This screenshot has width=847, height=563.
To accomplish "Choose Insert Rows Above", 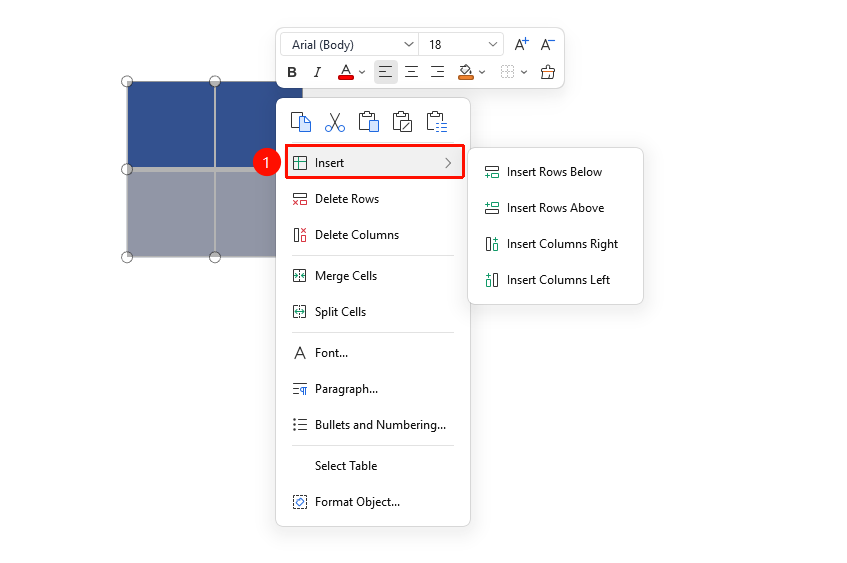I will (x=555, y=208).
